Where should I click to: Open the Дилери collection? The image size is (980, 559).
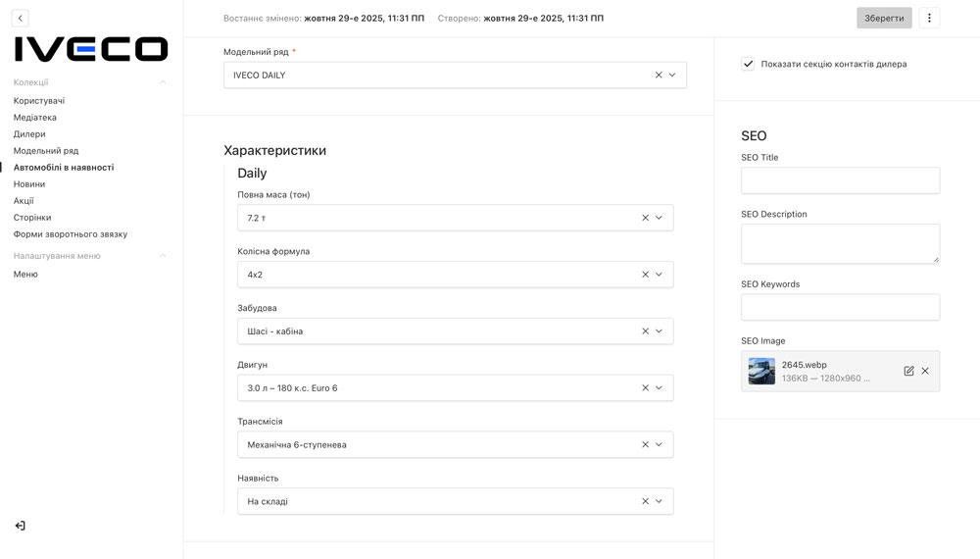tap(29, 134)
